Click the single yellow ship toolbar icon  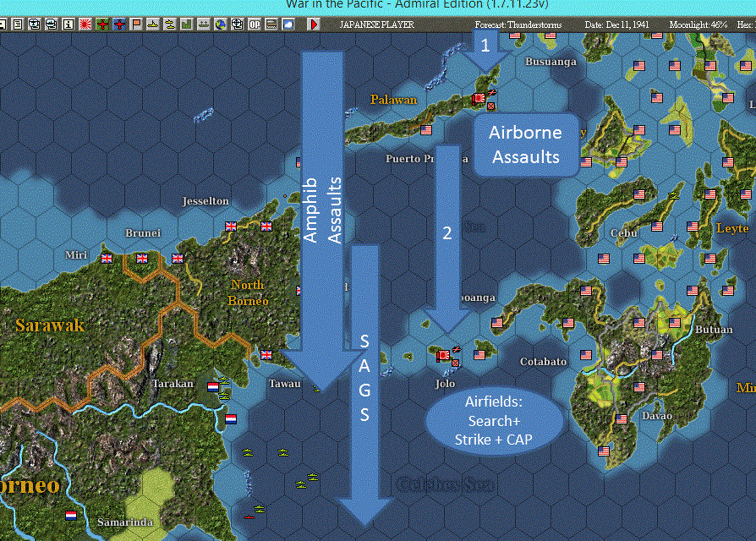pyautogui.click(x=153, y=24)
